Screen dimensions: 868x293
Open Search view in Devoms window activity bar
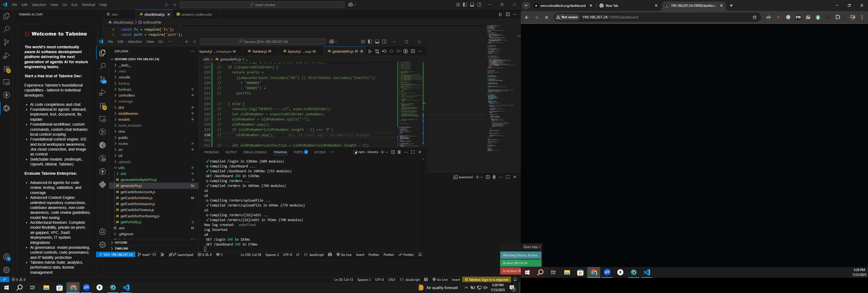pyautogui.click(x=103, y=66)
